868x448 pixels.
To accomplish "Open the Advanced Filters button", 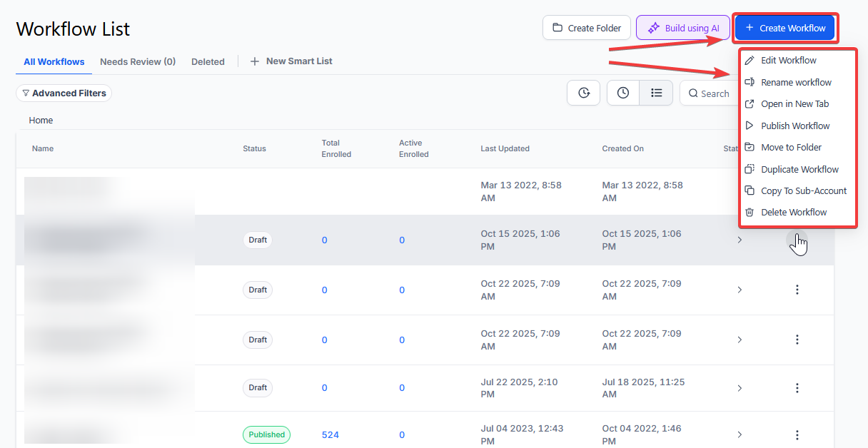I will click(x=64, y=93).
